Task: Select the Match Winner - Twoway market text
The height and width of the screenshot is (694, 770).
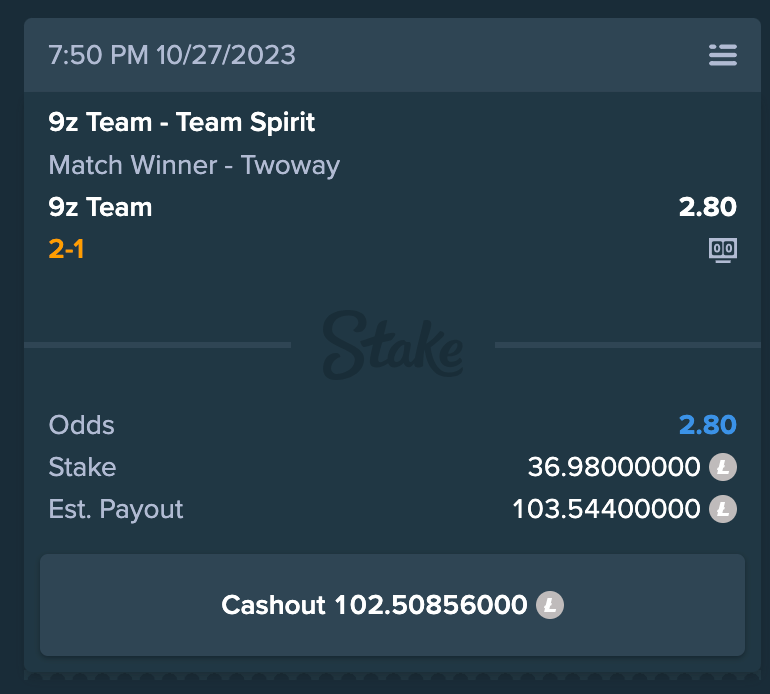Action: (194, 165)
